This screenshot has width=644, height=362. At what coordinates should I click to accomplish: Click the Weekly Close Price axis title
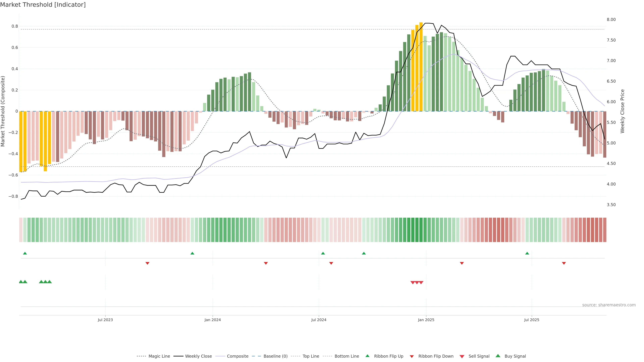[622, 111]
